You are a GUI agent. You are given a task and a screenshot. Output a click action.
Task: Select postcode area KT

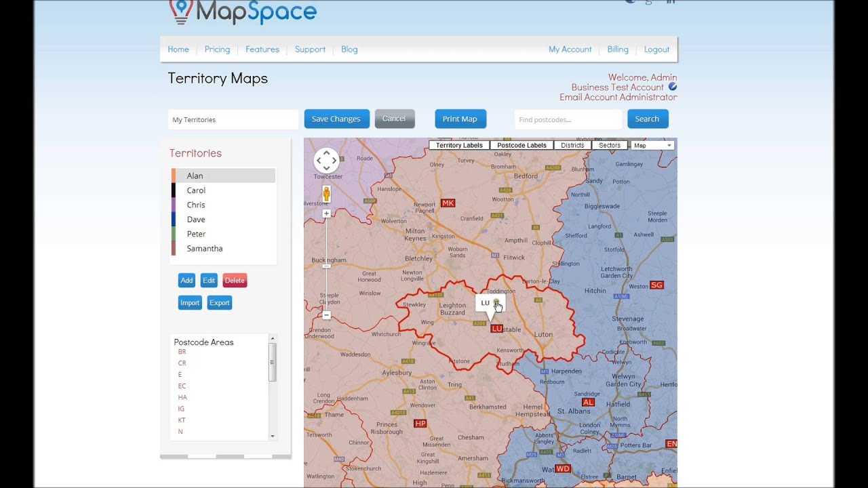(182, 421)
